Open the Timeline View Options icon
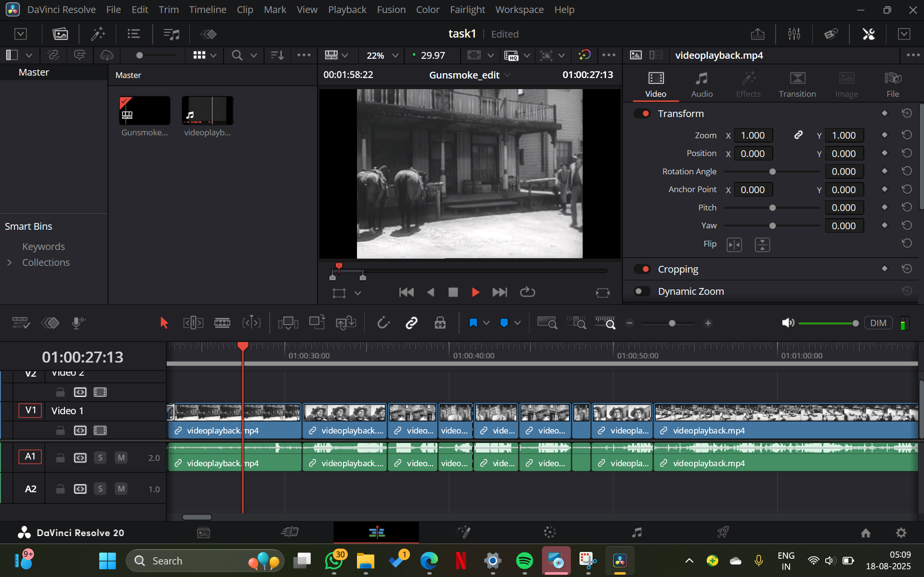Image resolution: width=924 pixels, height=577 pixels. click(21, 323)
